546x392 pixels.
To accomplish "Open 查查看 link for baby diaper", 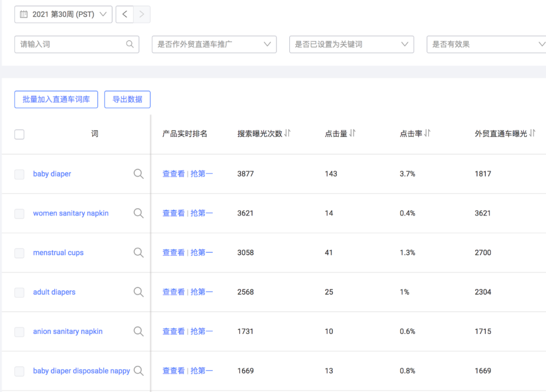I will 173,174.
